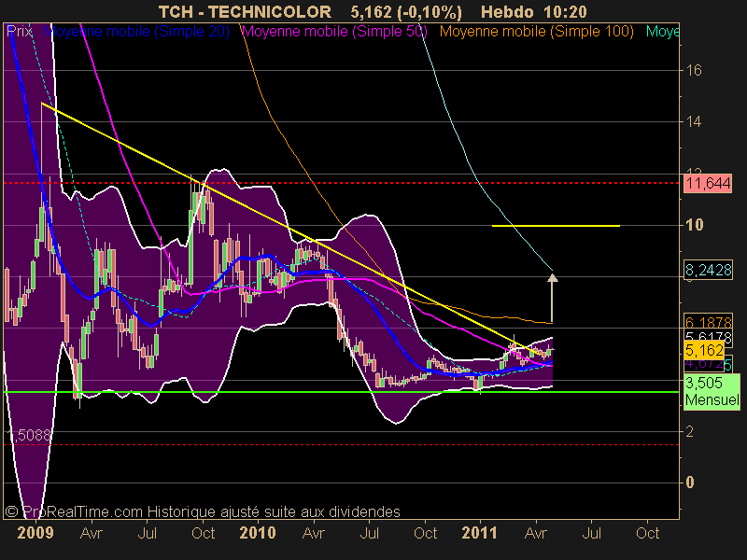The width and height of the screenshot is (747, 560).
Task: Click the 14 value on the price axis
Action: 694,122
